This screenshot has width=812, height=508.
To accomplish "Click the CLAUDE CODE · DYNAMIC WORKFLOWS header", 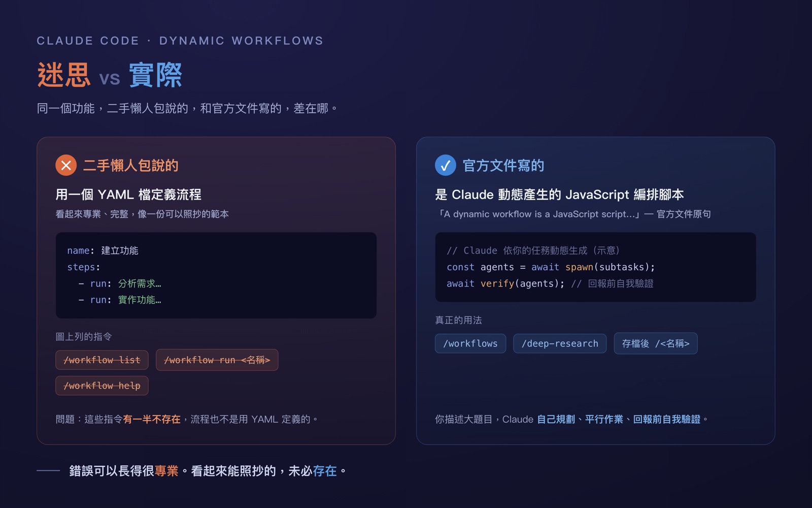I will coord(180,41).
